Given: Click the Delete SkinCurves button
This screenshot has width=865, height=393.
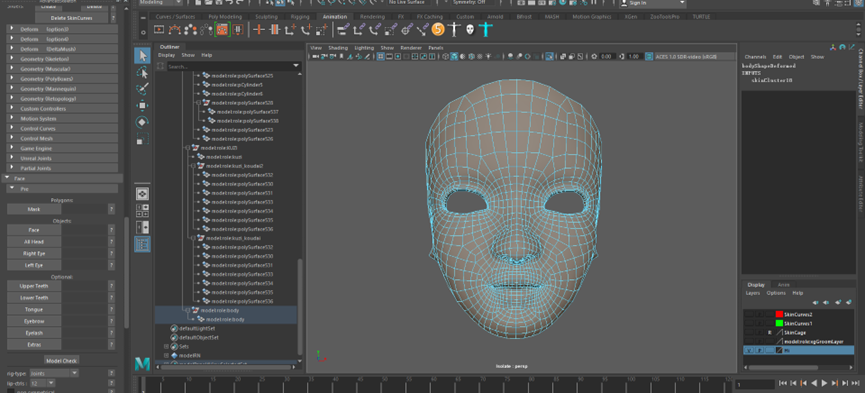Looking at the screenshot, I should click(x=71, y=18).
